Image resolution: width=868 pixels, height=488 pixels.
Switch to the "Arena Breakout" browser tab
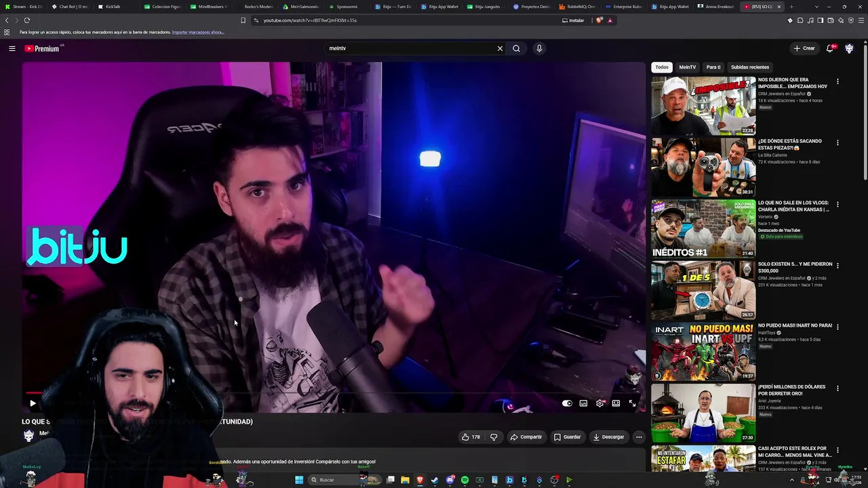(x=716, y=7)
